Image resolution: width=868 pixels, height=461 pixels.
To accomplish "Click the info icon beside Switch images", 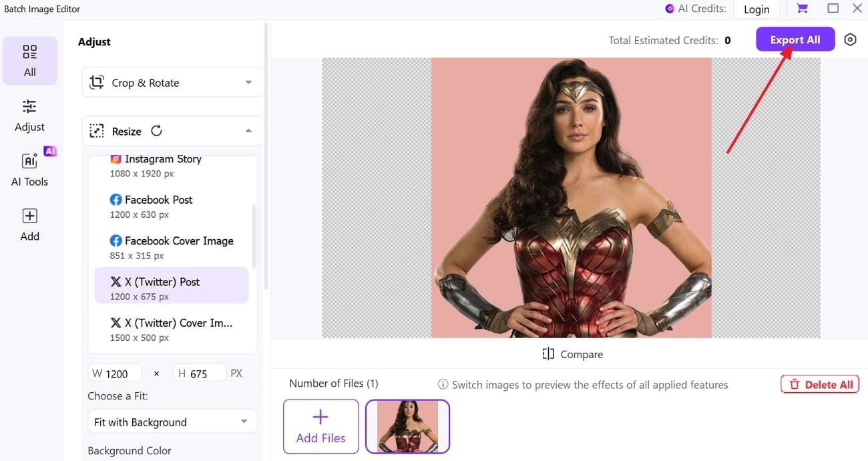I will [x=443, y=384].
